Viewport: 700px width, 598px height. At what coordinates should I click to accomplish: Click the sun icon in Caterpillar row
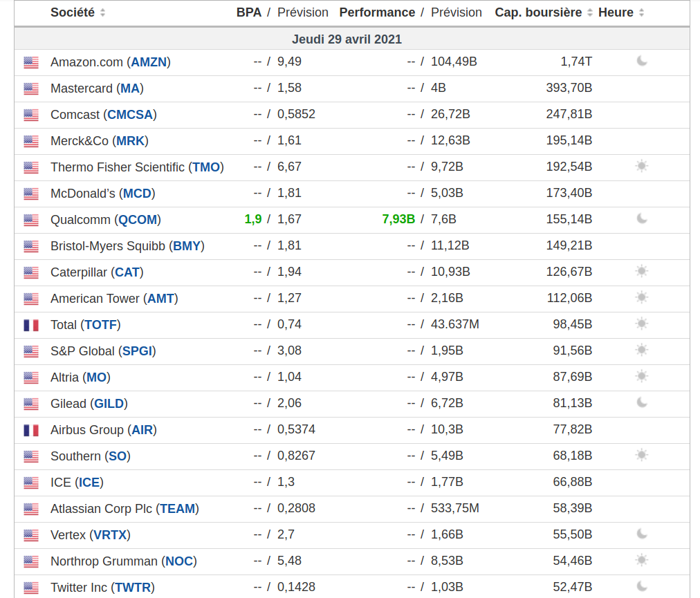pyautogui.click(x=642, y=271)
